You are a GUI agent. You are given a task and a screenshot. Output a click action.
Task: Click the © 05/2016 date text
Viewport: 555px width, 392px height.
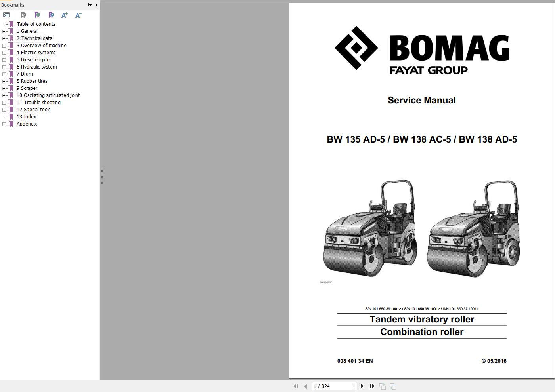click(x=494, y=361)
